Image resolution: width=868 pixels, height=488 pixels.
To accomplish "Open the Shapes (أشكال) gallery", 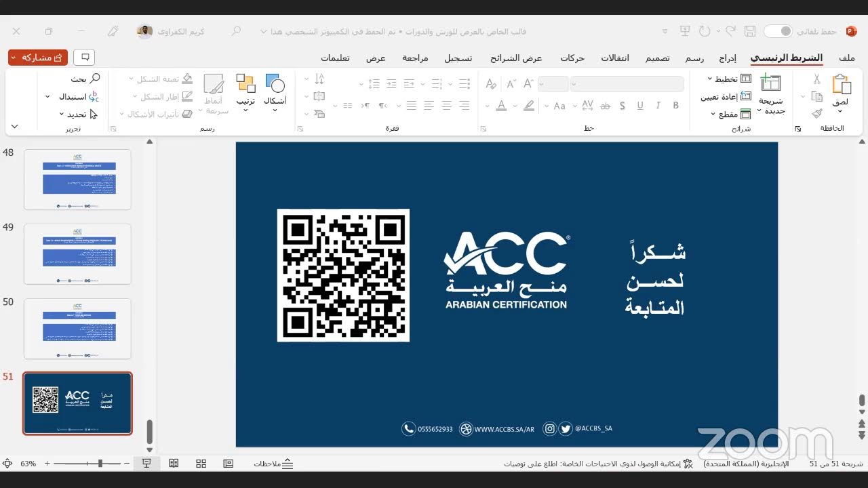I will click(275, 94).
